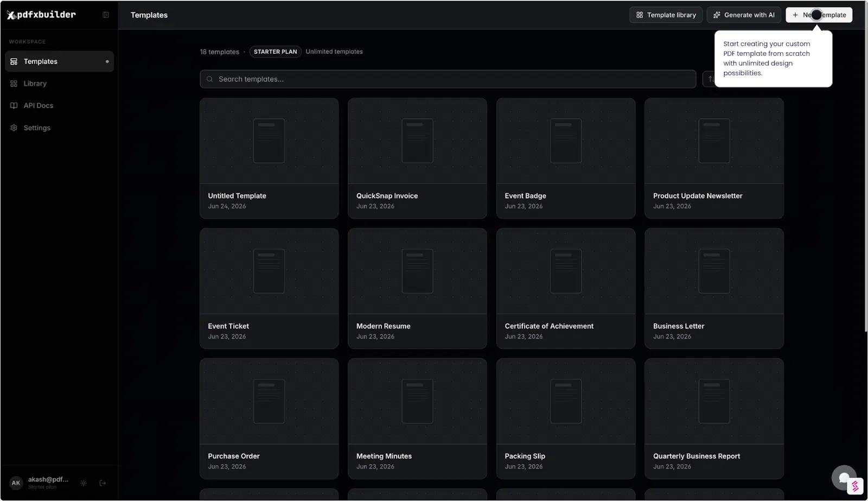The image size is (868, 501).
Task: Click the 'Unlimited templates' text
Action: [x=334, y=52]
